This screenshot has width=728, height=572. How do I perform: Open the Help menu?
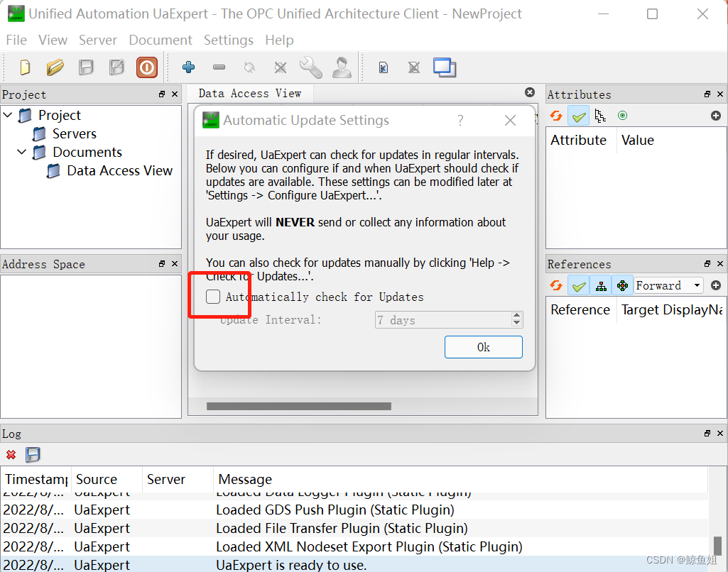pyautogui.click(x=280, y=40)
